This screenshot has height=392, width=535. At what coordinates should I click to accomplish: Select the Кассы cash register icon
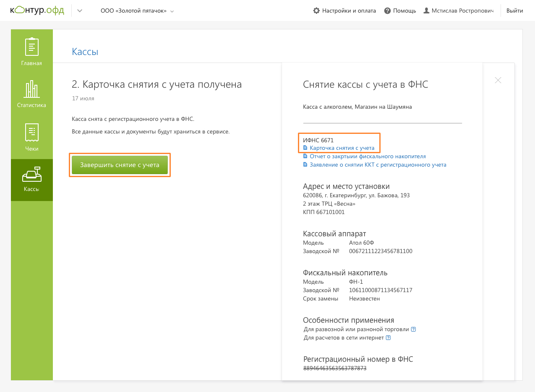(32, 175)
